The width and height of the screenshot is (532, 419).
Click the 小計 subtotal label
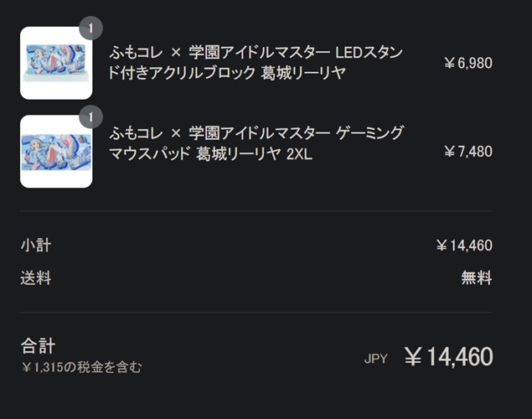tap(36, 246)
